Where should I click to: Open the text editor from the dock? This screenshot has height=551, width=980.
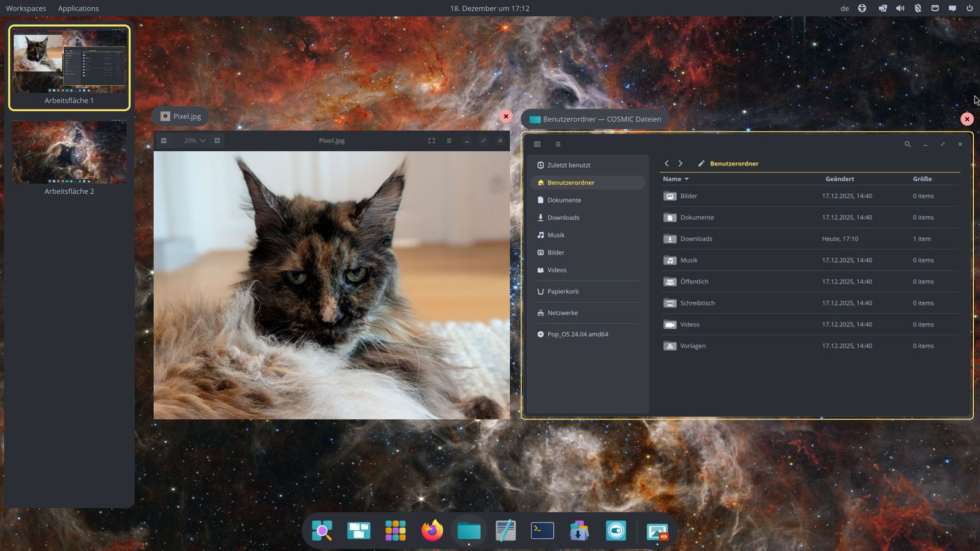pos(506,531)
